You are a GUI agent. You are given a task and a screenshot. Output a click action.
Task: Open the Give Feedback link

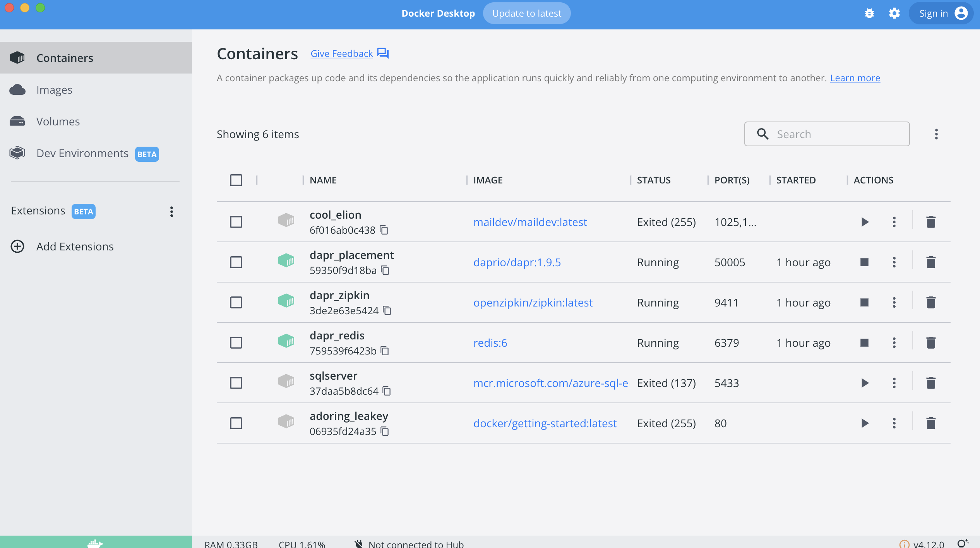pos(341,53)
